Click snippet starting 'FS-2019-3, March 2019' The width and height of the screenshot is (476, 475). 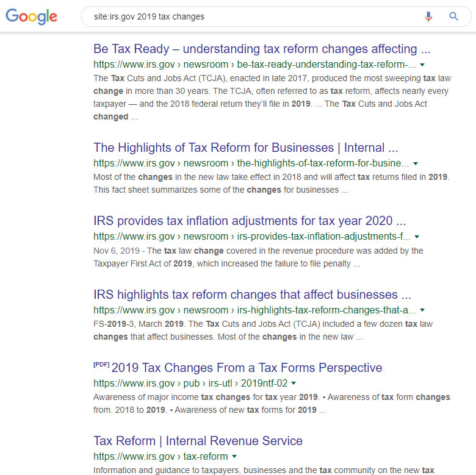pos(263,330)
